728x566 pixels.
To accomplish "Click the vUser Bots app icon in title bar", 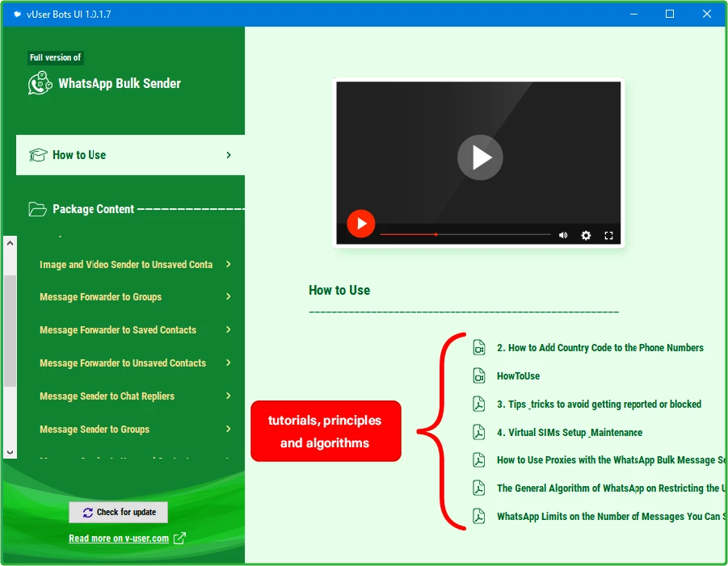I will (17, 14).
